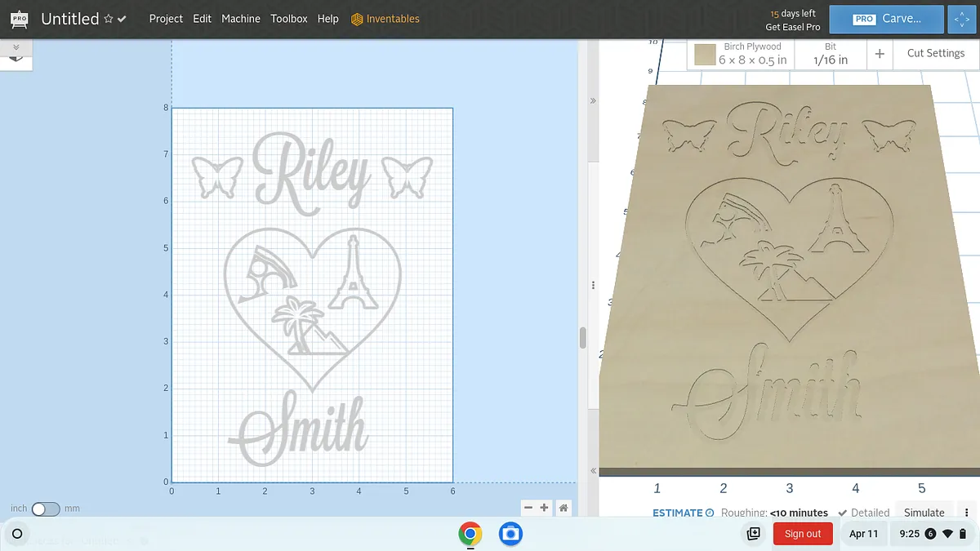980x551 pixels.
Task: Launch the Chrome browser from shelf
Action: [470, 534]
